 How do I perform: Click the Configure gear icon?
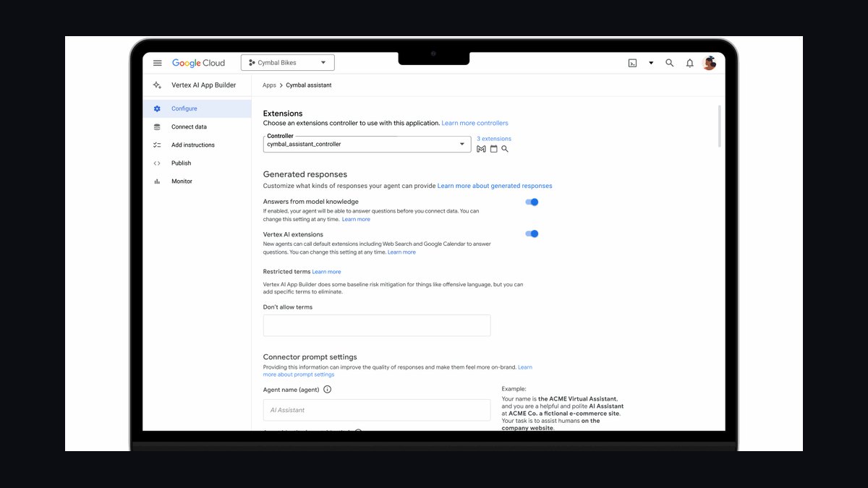click(x=157, y=108)
